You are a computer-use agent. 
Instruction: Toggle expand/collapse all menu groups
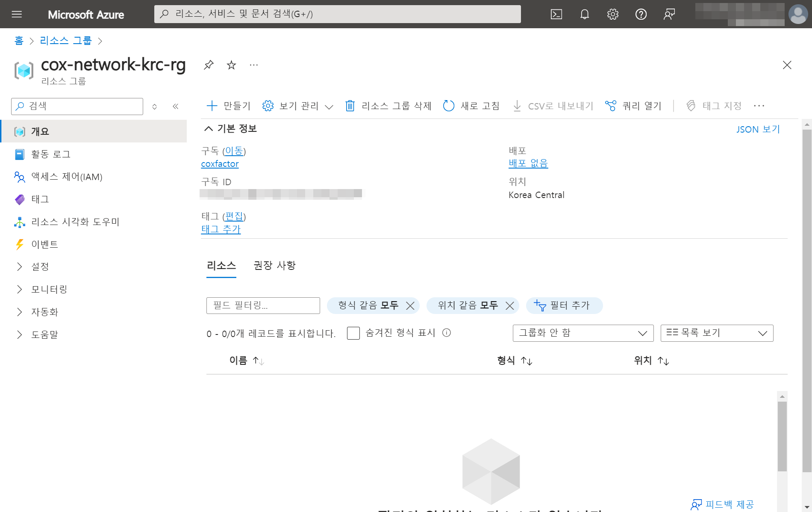(155, 107)
